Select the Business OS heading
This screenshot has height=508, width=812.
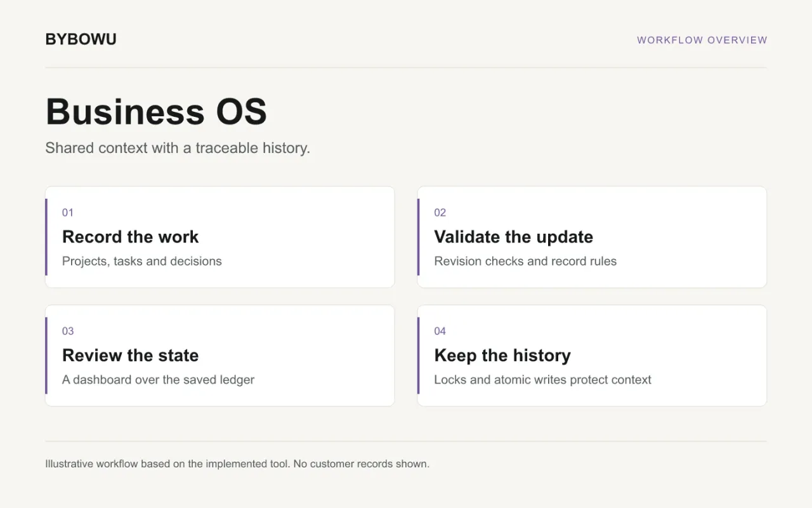[x=156, y=112]
